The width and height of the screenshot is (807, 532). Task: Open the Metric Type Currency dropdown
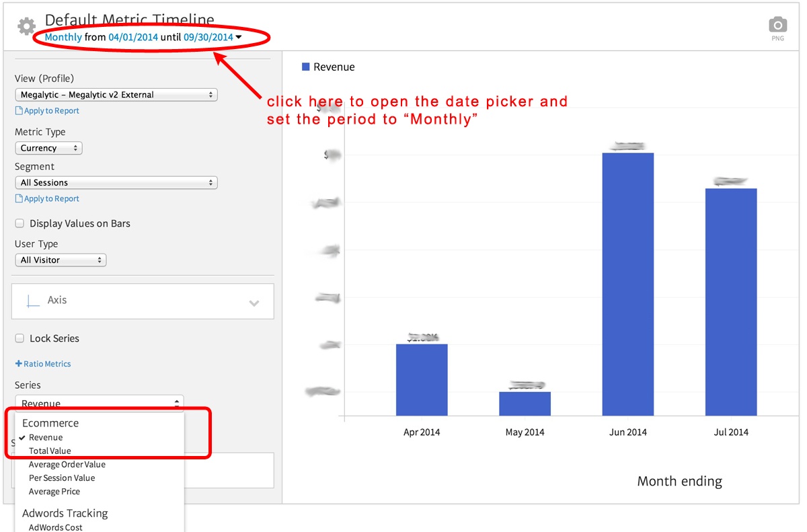point(48,148)
